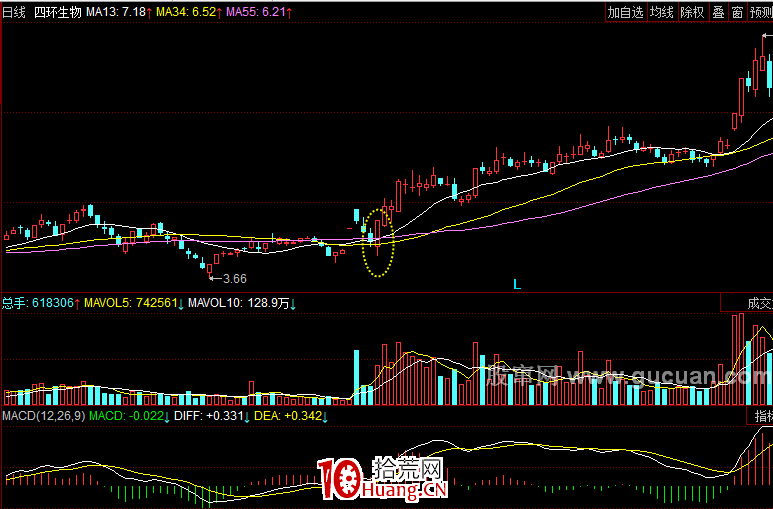Click the cyan L marker on chart
The image size is (773, 509).
point(517,285)
